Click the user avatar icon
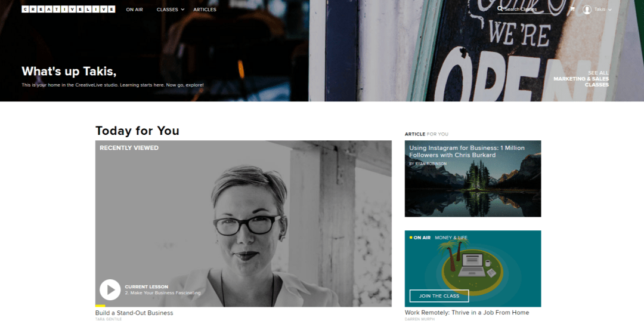 pyautogui.click(x=587, y=10)
